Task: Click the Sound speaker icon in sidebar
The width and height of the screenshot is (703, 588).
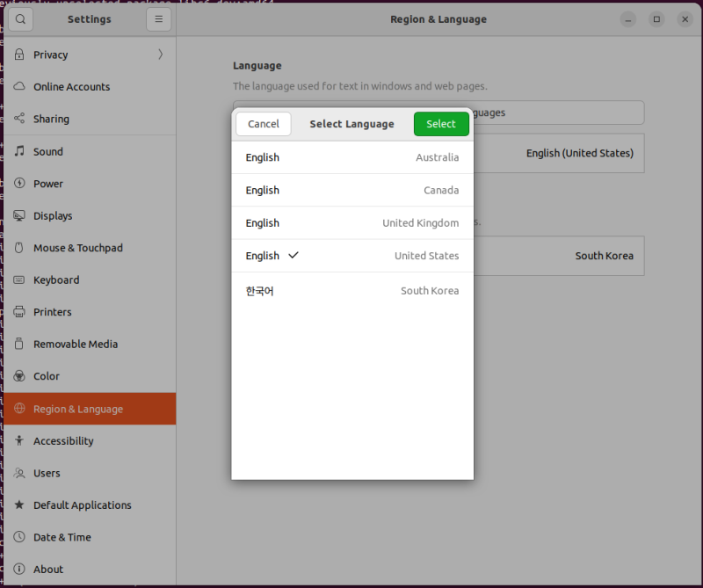Action: point(19,151)
